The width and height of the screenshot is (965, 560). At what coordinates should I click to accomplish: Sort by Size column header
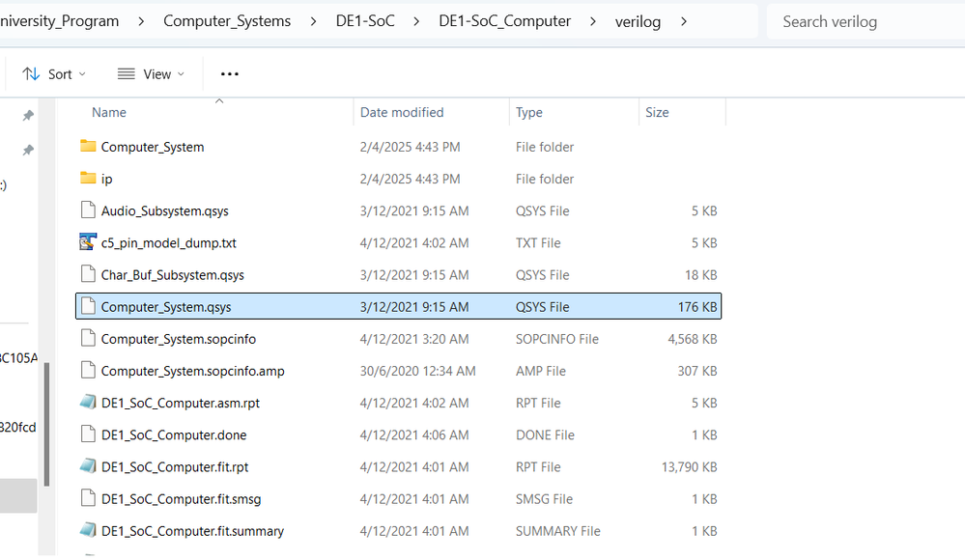657,112
